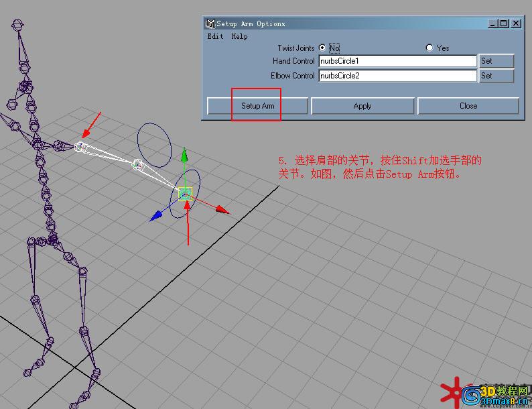Click the Apply button
The height and width of the screenshot is (409, 532).
[362, 106]
